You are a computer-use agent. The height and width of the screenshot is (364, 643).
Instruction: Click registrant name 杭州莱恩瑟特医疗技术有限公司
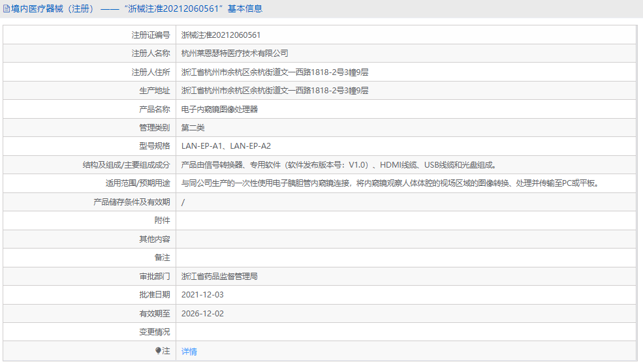[x=234, y=53]
